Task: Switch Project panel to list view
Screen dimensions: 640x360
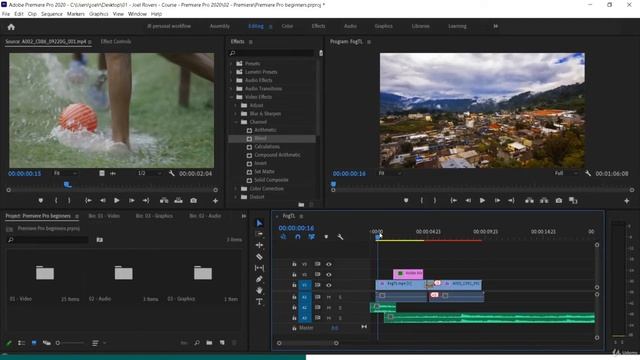Action: (21, 343)
